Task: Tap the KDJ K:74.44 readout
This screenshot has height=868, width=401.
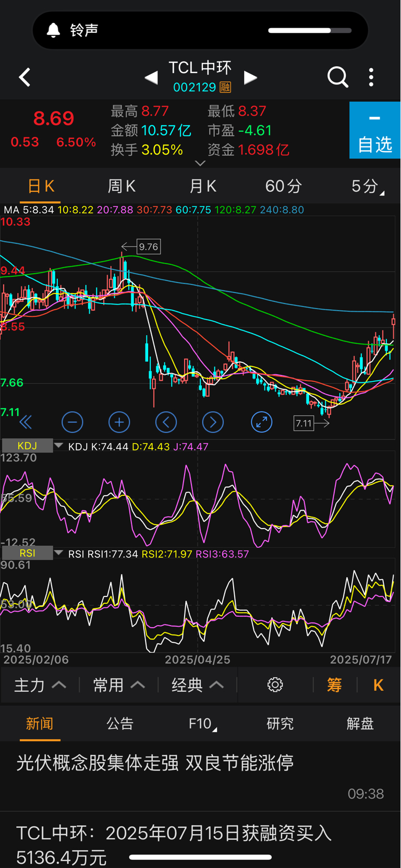Action: [98, 447]
